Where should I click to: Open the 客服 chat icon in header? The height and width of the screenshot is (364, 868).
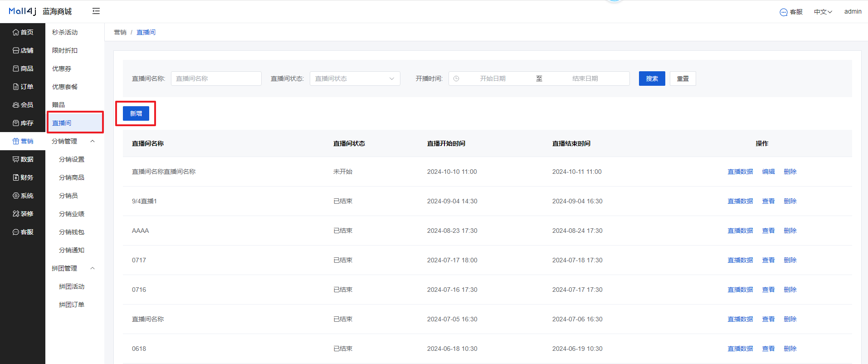[x=791, y=12]
